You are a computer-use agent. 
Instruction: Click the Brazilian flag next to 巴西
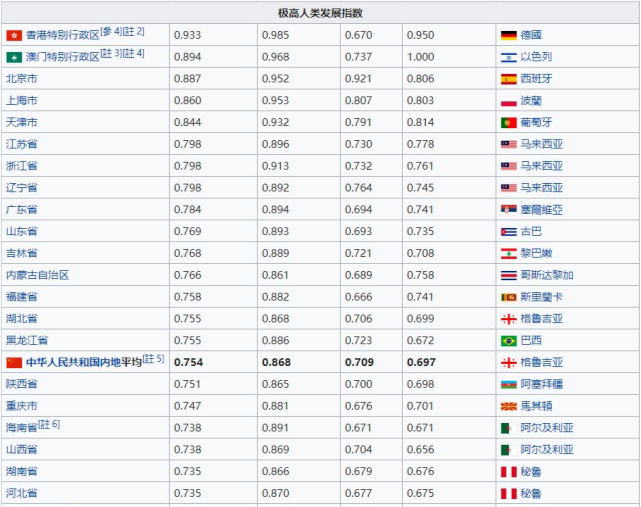[x=509, y=341]
